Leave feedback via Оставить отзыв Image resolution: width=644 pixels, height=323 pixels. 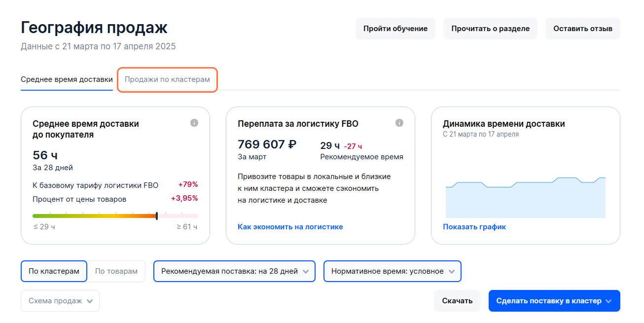pos(582,28)
